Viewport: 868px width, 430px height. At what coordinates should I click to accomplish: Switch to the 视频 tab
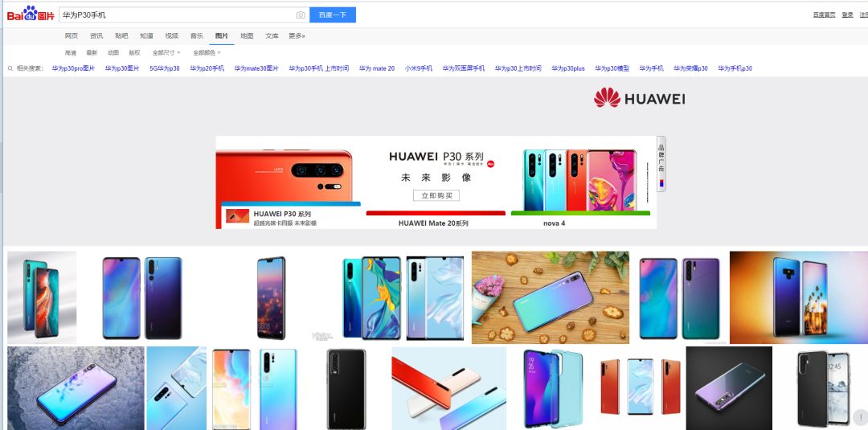point(172,36)
